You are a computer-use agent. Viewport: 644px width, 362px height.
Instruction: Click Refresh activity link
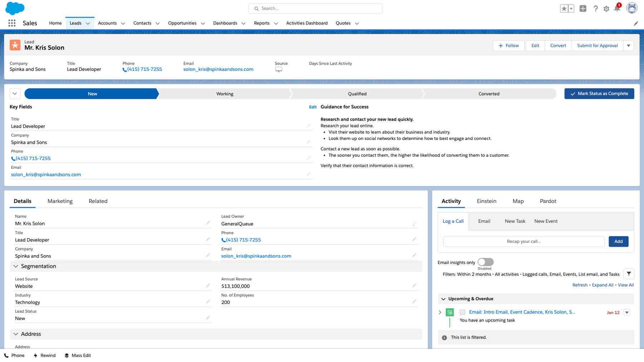pyautogui.click(x=580, y=285)
